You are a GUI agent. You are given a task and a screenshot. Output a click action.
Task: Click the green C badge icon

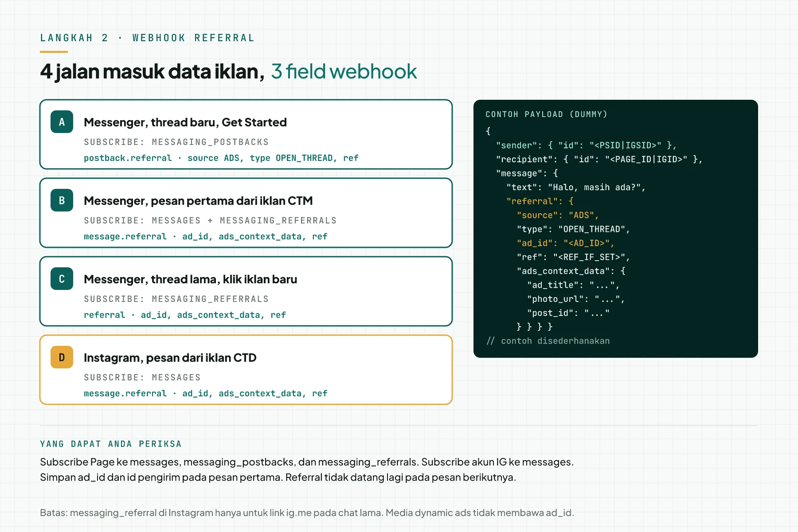(62, 279)
